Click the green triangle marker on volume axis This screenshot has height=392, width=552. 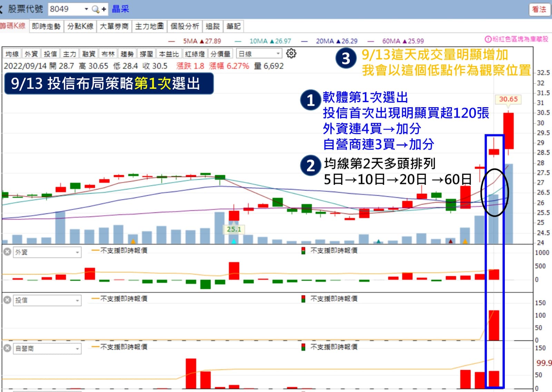(378, 241)
